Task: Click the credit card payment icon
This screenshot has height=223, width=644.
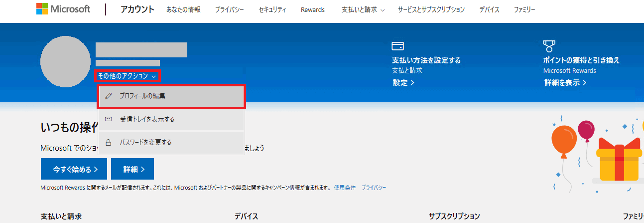Action: pyautogui.click(x=397, y=46)
